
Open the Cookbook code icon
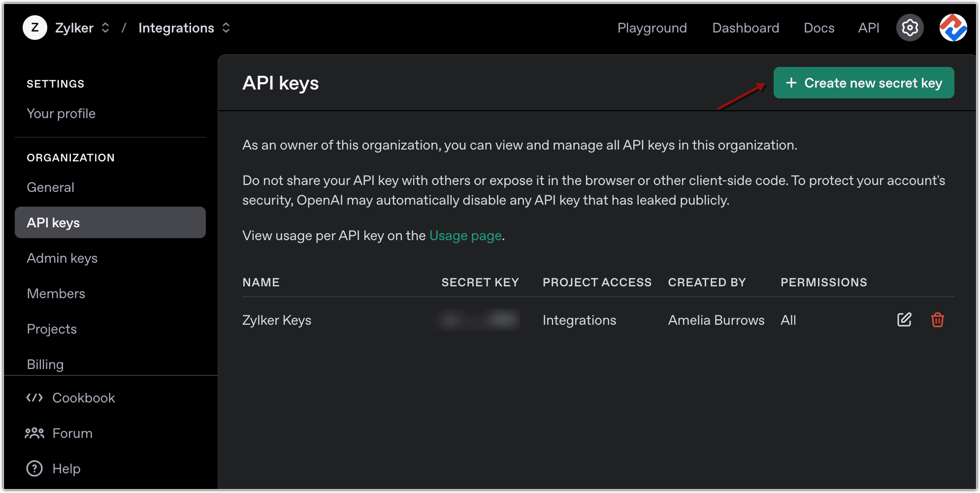[34, 398]
